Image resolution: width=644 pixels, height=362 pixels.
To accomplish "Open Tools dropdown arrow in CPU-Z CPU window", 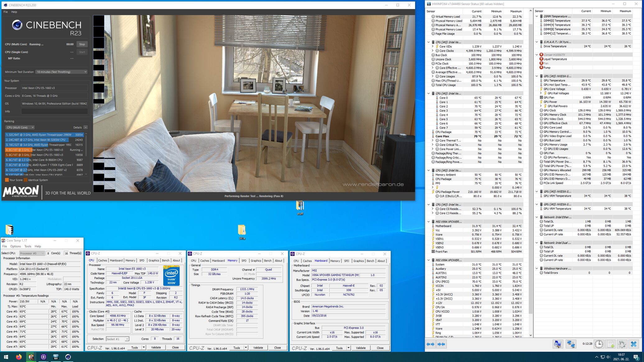I will pos(144,347).
